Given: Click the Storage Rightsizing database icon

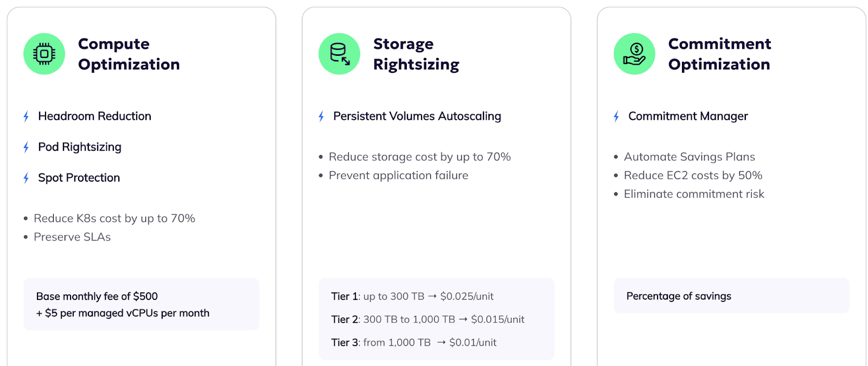Looking at the screenshot, I should (x=339, y=54).
